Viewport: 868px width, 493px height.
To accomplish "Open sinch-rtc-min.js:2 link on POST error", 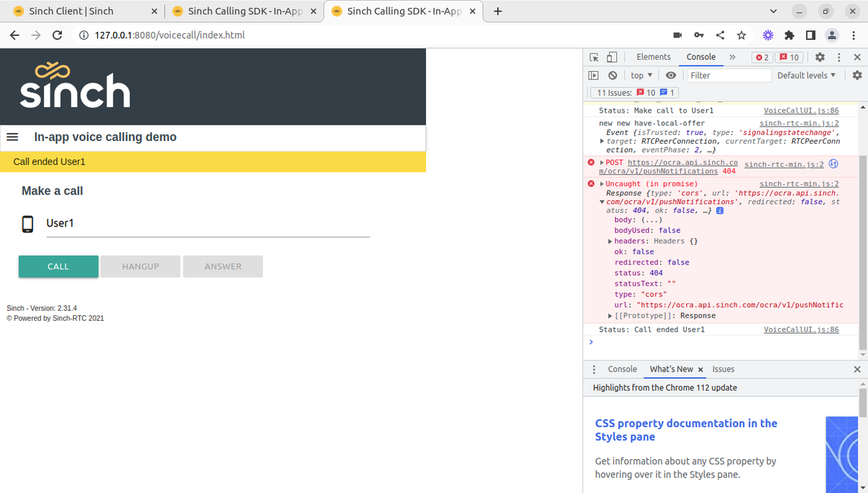I will (784, 164).
